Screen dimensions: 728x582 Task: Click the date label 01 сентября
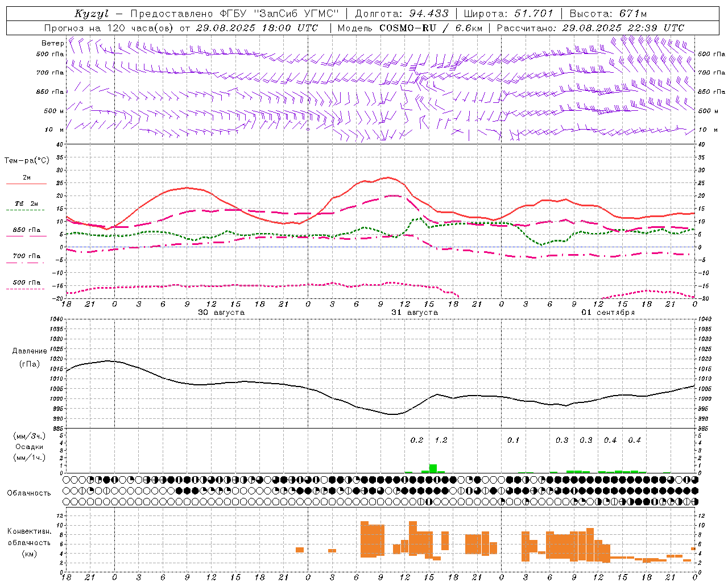(608, 313)
